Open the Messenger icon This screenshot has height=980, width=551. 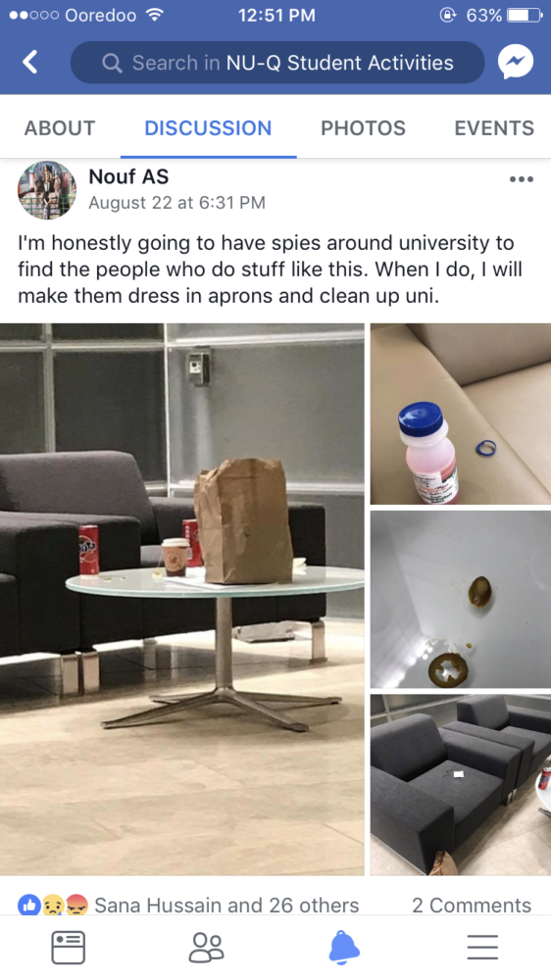click(x=516, y=62)
